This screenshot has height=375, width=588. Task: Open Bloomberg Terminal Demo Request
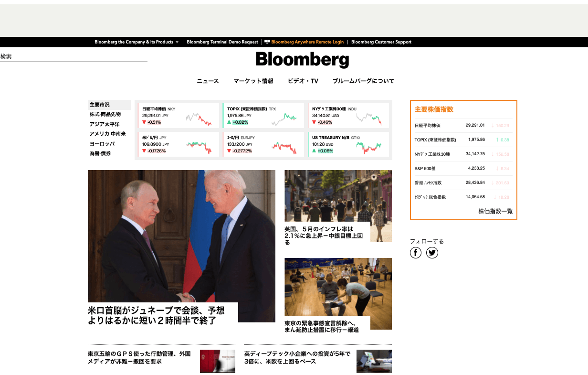[222, 42]
